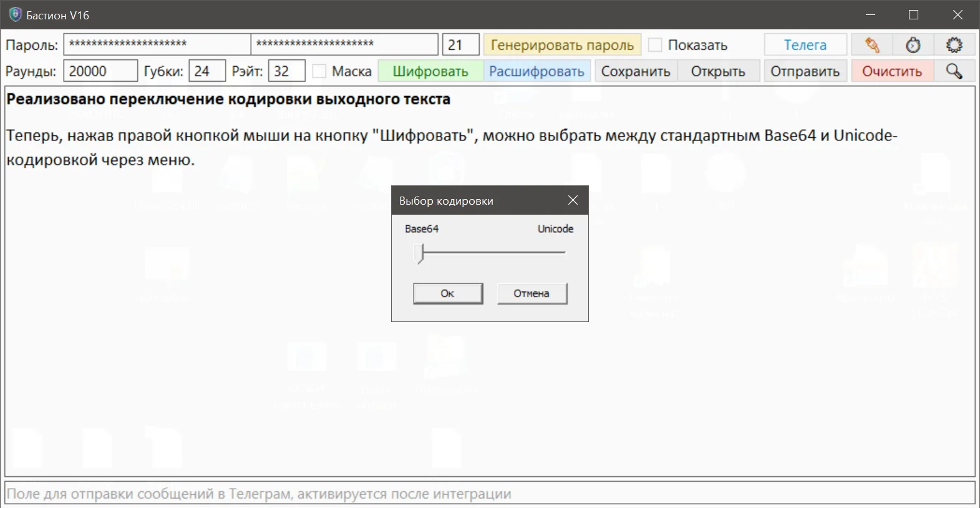Close the Выбор кодировки dialog

coord(573,200)
